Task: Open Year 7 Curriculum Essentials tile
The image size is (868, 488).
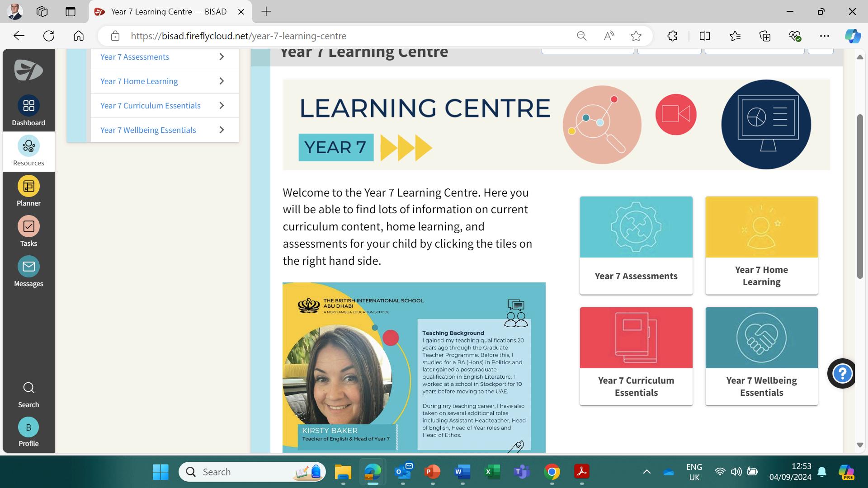Action: click(x=636, y=356)
